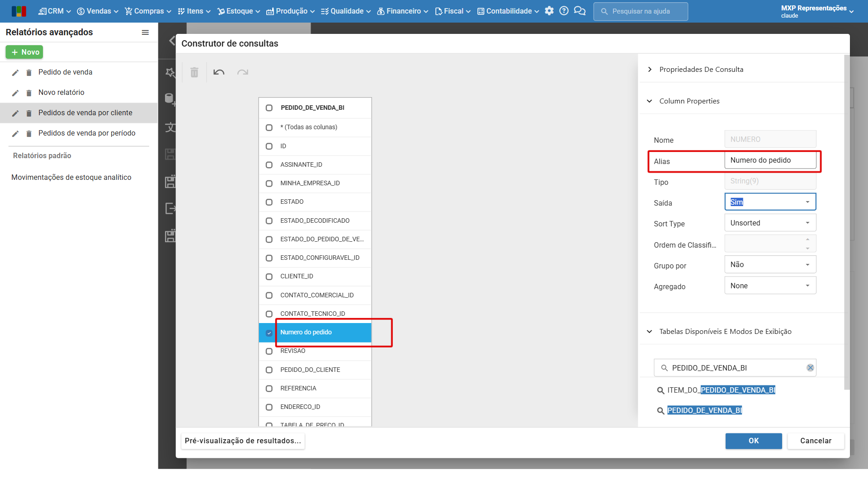Open the Vendas menu
This screenshot has width=868, height=488.
click(x=98, y=11)
